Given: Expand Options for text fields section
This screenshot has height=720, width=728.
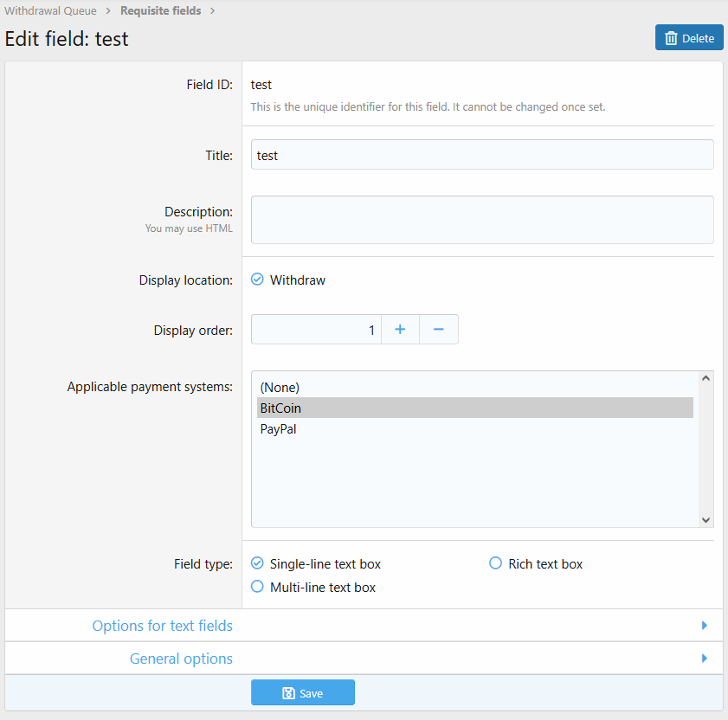Looking at the screenshot, I should coord(162,626).
